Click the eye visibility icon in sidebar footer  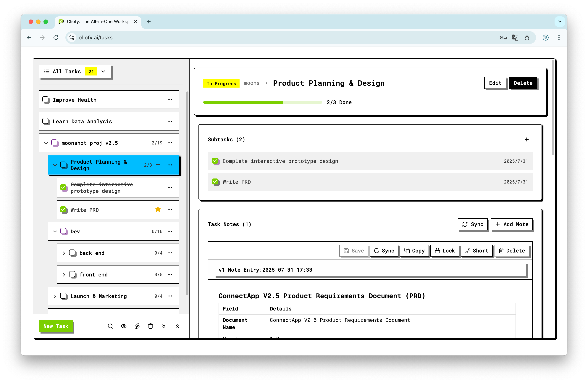[x=124, y=326]
